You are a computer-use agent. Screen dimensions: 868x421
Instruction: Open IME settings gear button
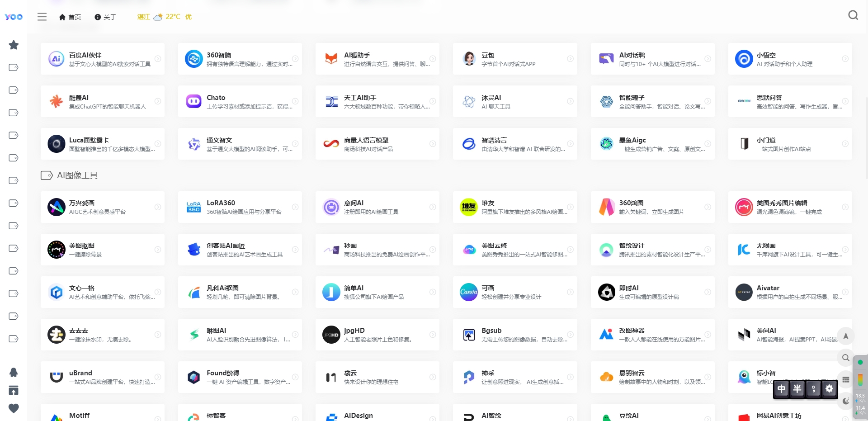(x=829, y=389)
